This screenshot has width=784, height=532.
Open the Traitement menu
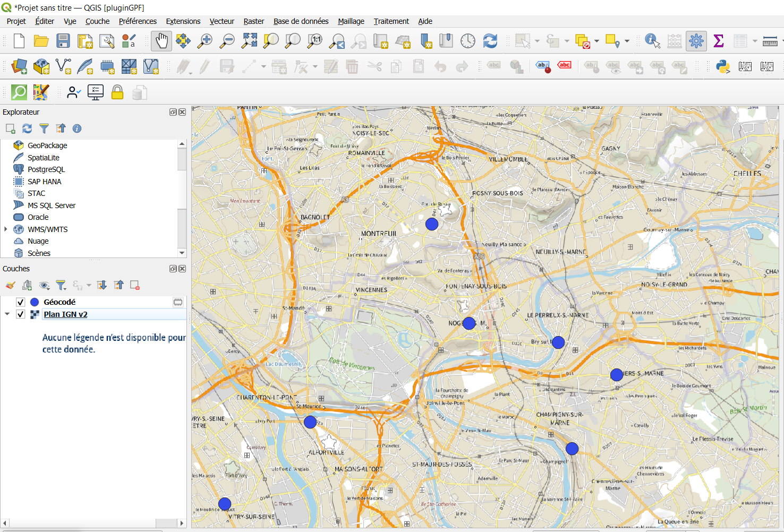pos(391,21)
